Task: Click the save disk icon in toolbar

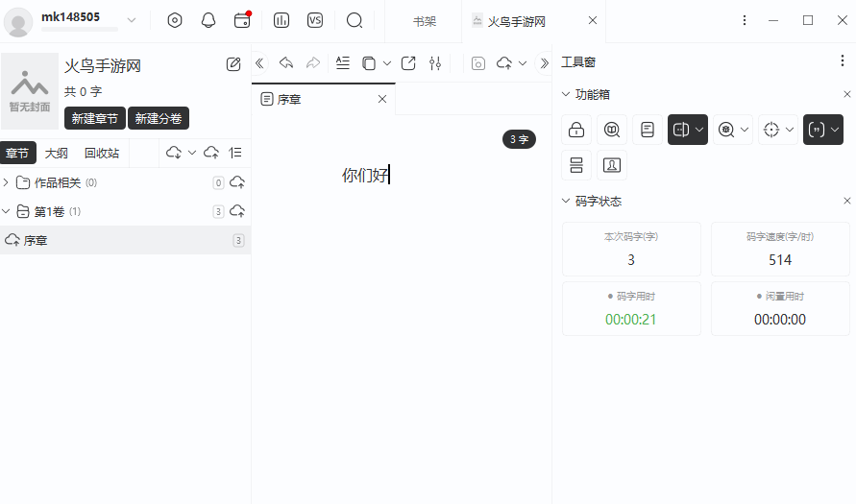Action: pos(478,63)
